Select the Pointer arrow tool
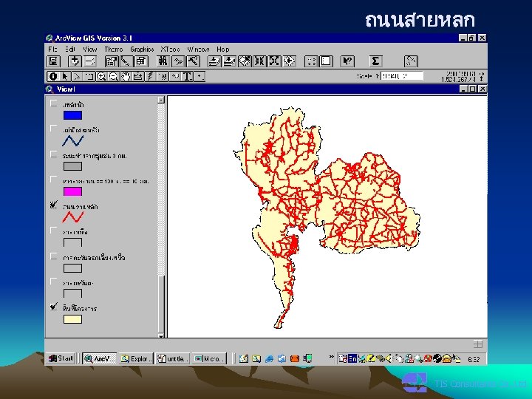This screenshot has height=399, width=532. click(x=65, y=76)
